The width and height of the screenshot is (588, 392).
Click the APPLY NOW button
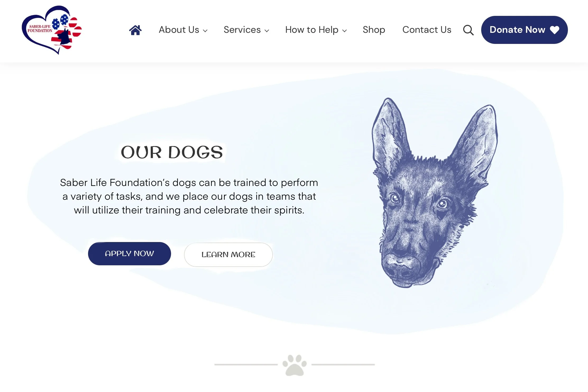coord(130,253)
